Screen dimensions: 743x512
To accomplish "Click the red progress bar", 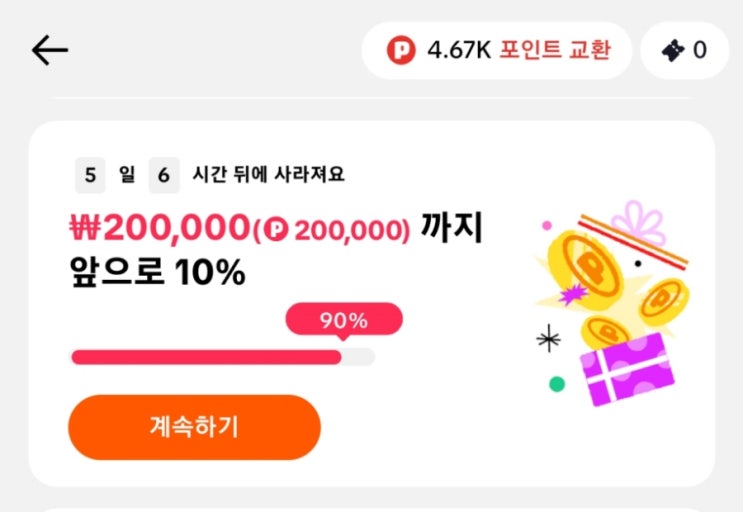I will (x=206, y=357).
